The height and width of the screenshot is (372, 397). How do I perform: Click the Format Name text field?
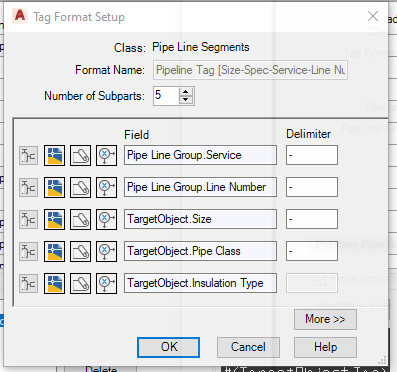(250, 70)
